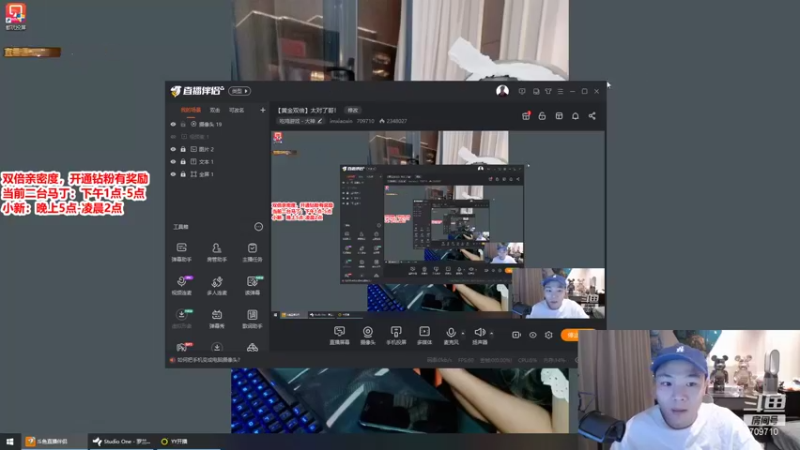The height and width of the screenshot is (450, 800).
Task: Open the feedback message icon in title bar
Action: [x=522, y=91]
